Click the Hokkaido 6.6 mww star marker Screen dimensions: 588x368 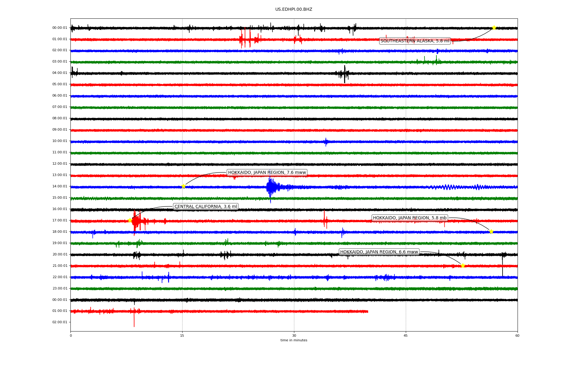(x=463, y=266)
